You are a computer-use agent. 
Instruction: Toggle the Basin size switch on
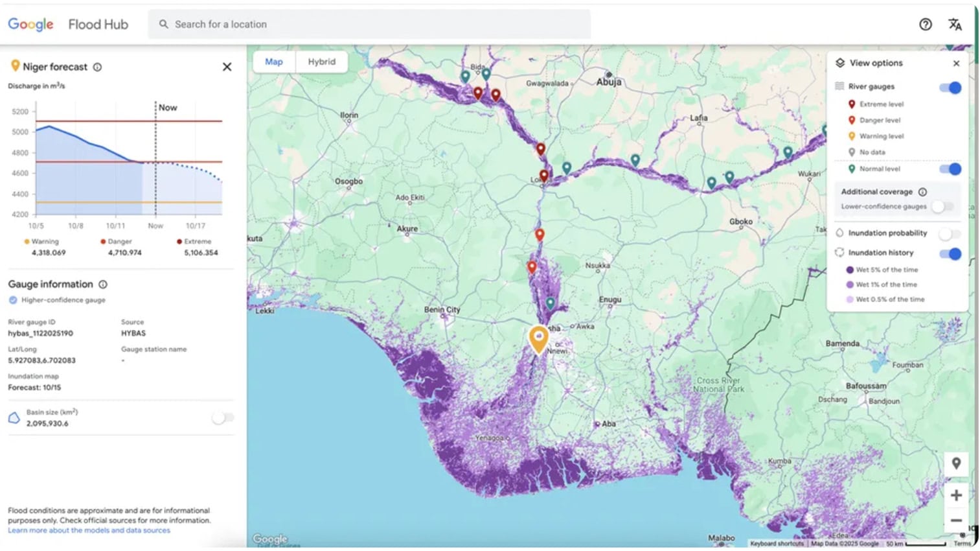pos(222,418)
